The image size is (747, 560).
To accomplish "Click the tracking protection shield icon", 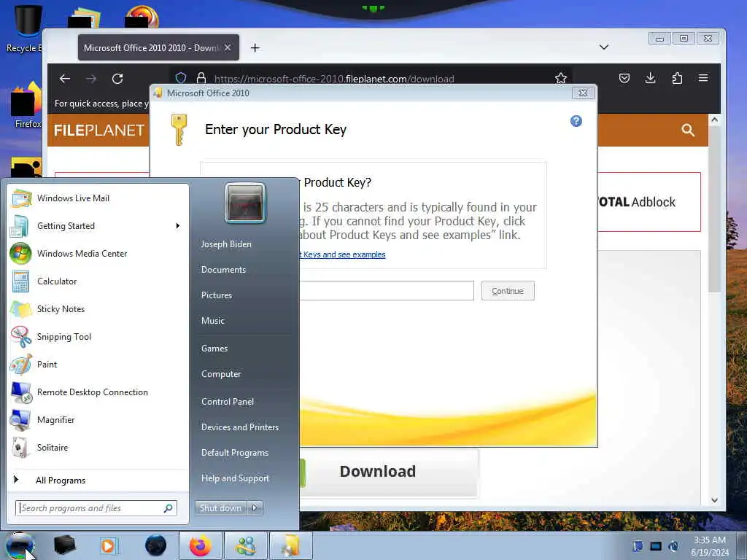I will coord(181,78).
